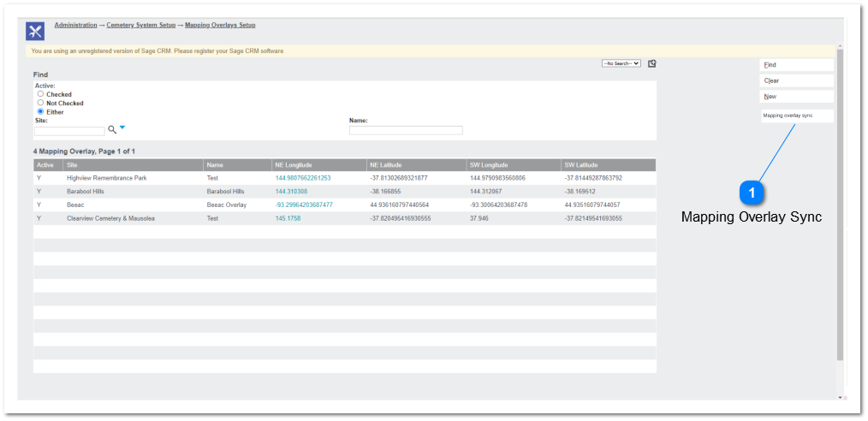
Task: Click 44.93516079744057 SW latitude cell
Action: [592, 205]
